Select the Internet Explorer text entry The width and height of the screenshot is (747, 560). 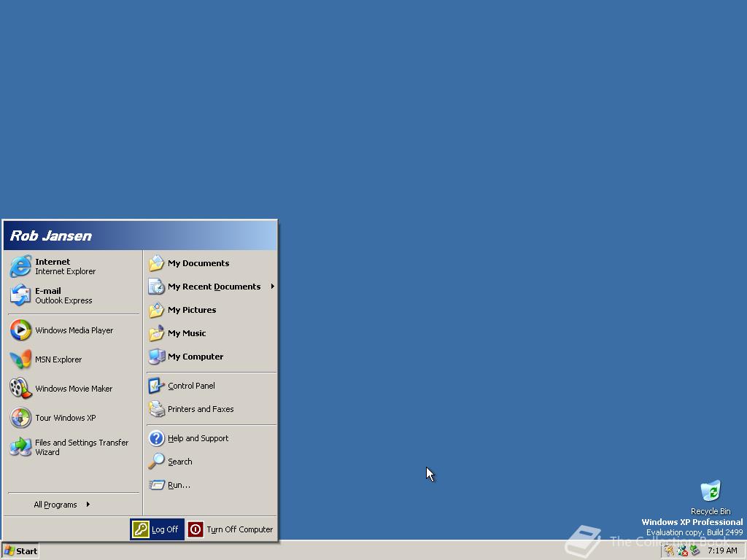65,271
